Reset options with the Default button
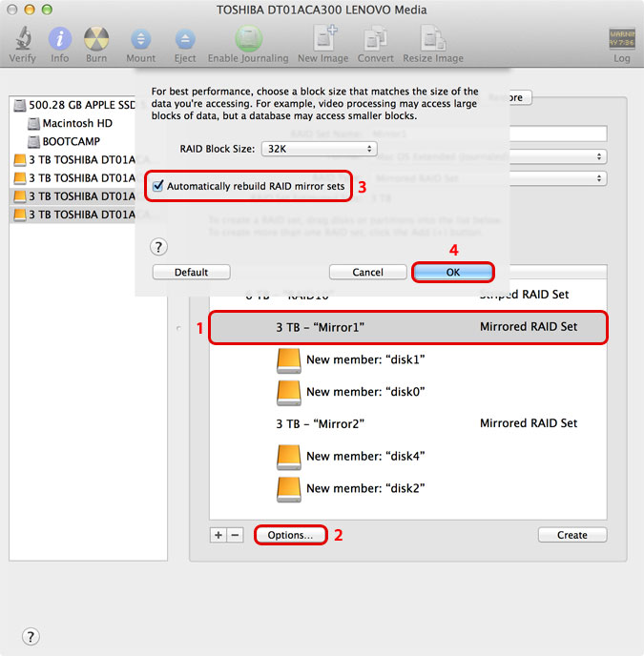 pyautogui.click(x=191, y=273)
